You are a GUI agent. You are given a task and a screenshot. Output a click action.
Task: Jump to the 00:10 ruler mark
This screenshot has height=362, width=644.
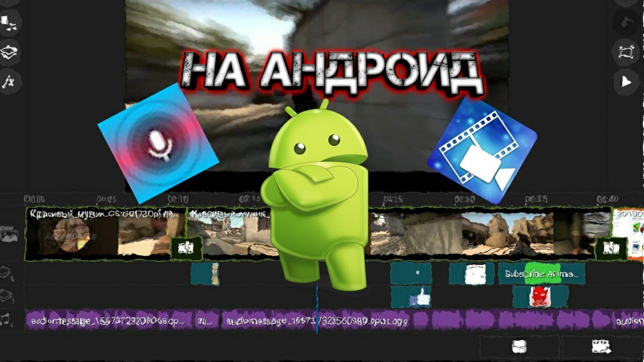click(x=178, y=199)
